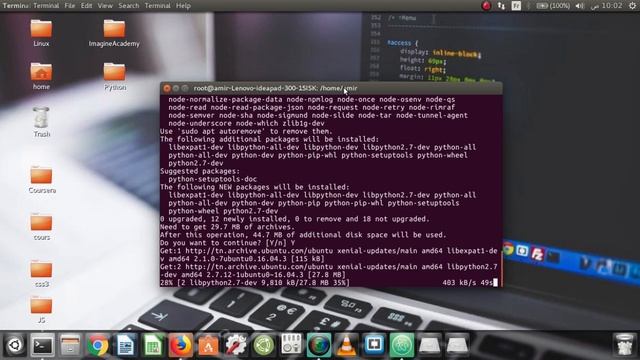Open the volume indicator in top bar
Image resolution: width=640 pixels, height=360 pixels.
(579, 6)
